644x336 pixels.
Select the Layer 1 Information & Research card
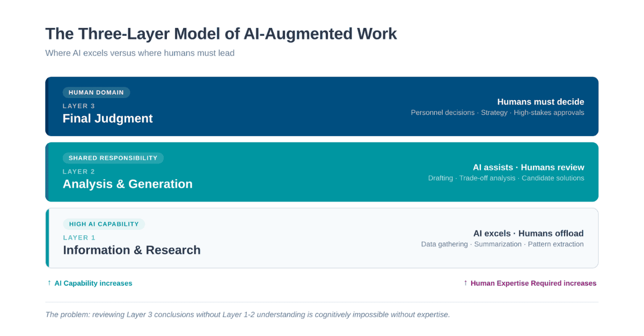(x=322, y=237)
